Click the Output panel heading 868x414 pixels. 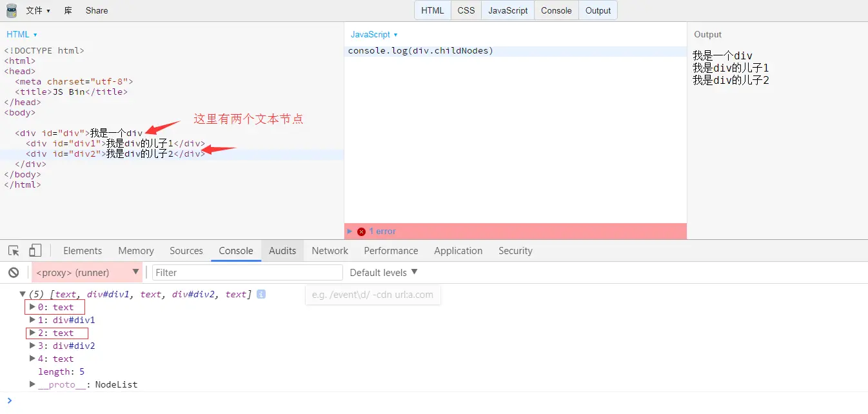point(707,34)
